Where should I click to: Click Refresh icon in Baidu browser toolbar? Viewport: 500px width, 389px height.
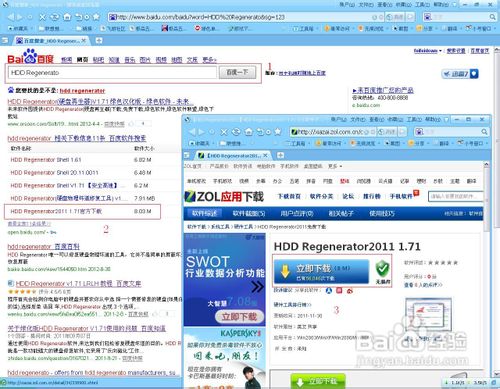click(x=55, y=17)
